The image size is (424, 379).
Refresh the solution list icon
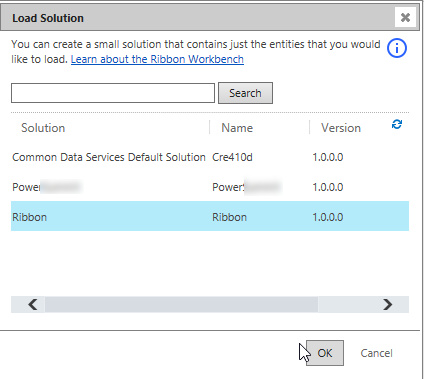(397, 124)
